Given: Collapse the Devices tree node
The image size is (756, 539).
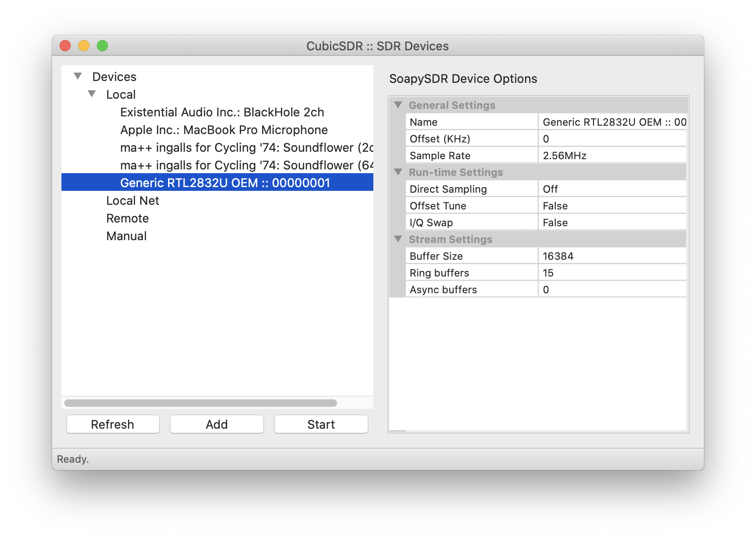Looking at the screenshot, I should (78, 76).
